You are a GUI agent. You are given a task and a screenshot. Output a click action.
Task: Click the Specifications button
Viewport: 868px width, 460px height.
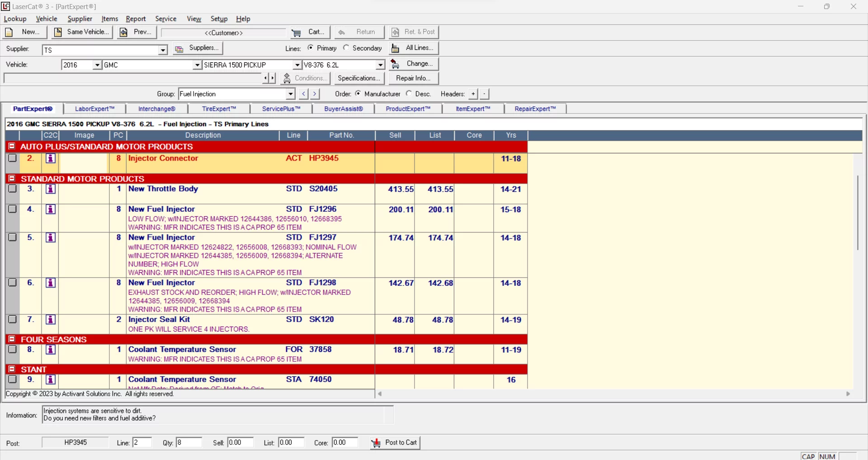pyautogui.click(x=359, y=78)
